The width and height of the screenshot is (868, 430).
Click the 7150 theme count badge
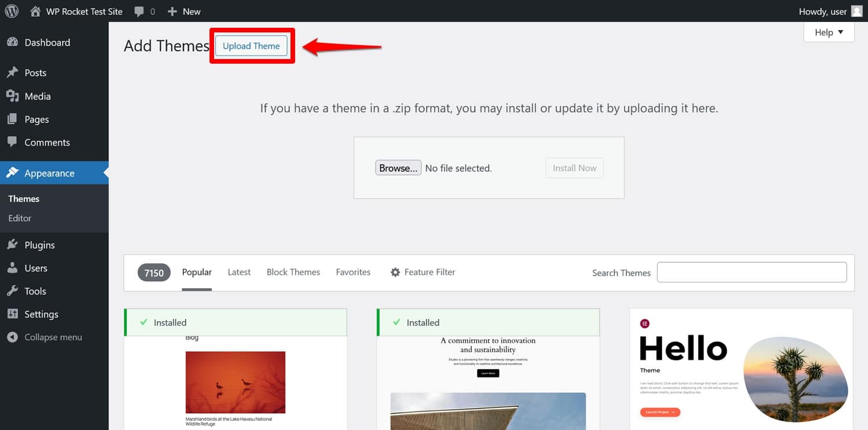(154, 273)
